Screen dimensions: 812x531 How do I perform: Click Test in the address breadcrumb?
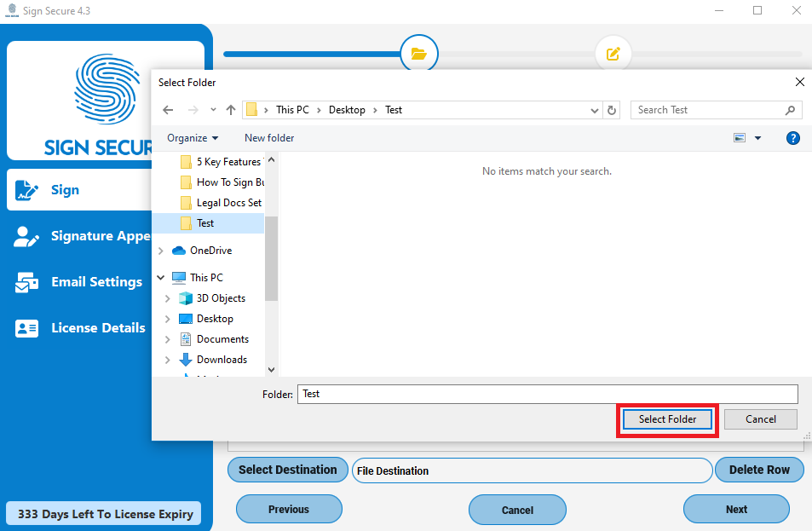tap(394, 110)
